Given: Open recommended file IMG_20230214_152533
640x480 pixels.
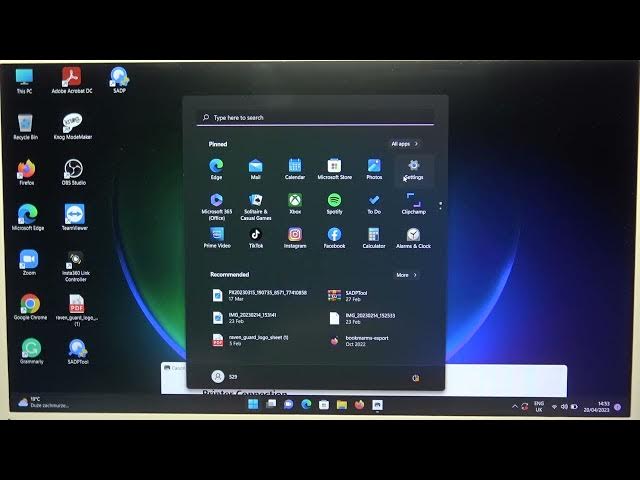Looking at the screenshot, I should point(362,318).
